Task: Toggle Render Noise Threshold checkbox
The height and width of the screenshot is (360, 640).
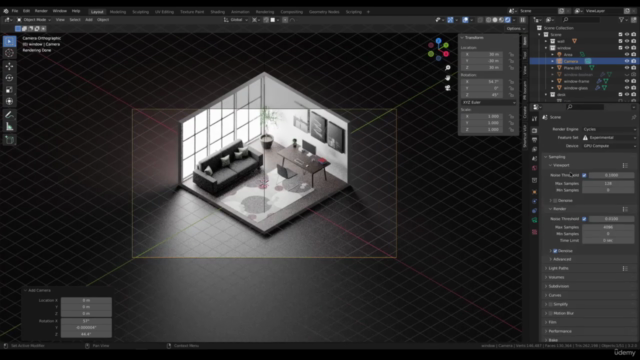Action: 584,219
